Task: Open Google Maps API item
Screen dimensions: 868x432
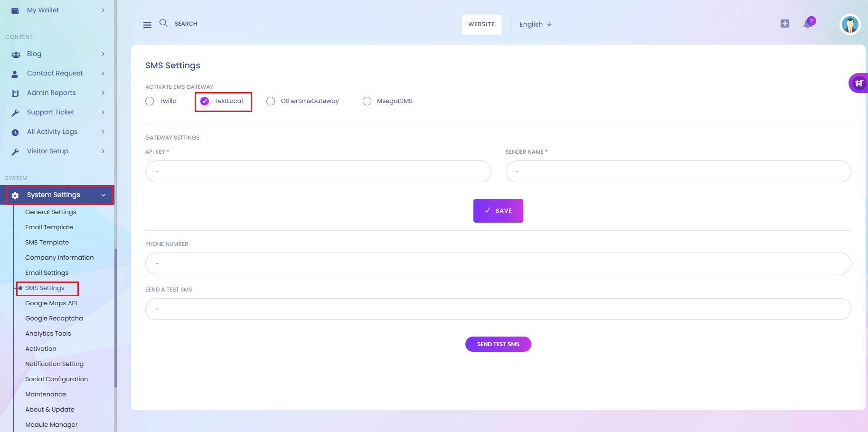Action: click(51, 303)
